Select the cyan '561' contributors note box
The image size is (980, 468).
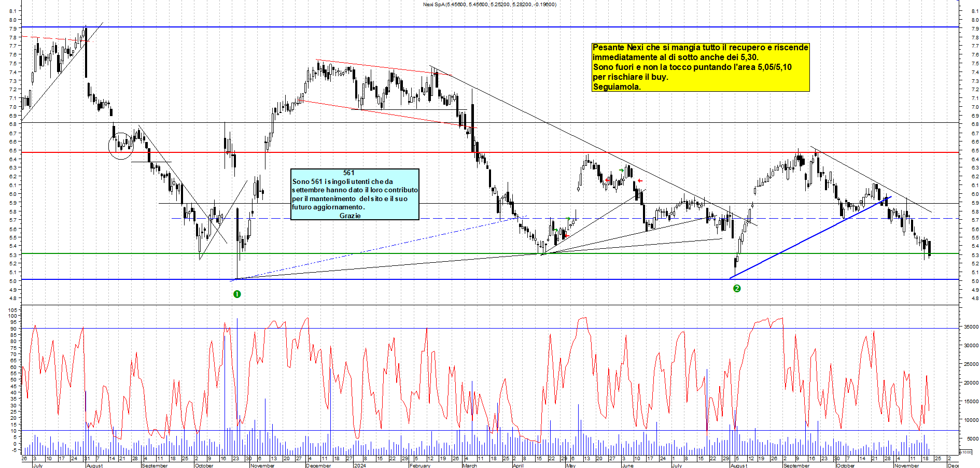click(x=355, y=194)
